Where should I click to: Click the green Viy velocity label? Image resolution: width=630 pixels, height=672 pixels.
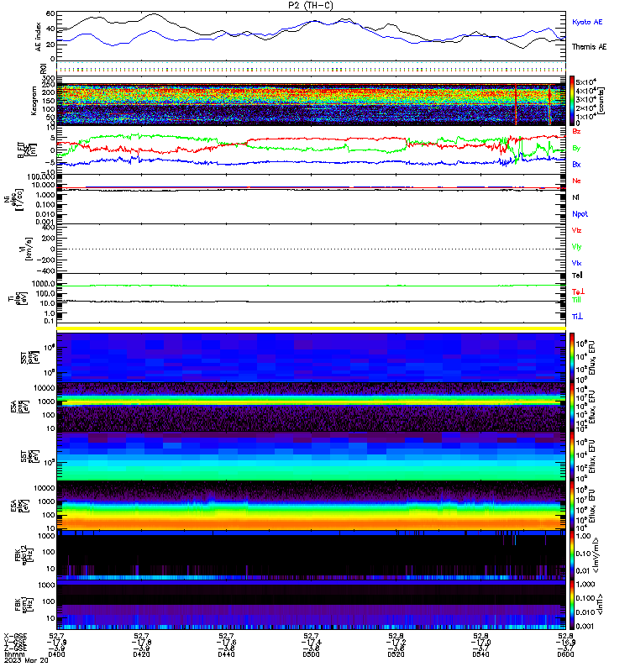point(576,247)
